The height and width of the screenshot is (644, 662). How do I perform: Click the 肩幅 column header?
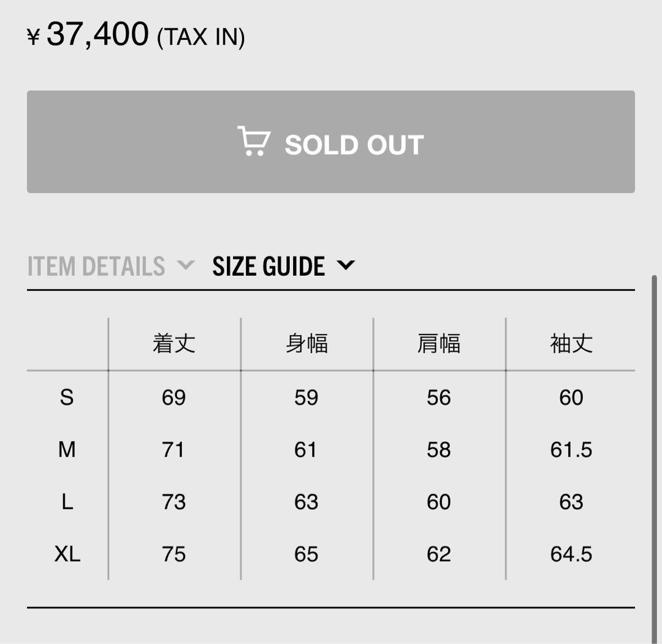point(439,344)
